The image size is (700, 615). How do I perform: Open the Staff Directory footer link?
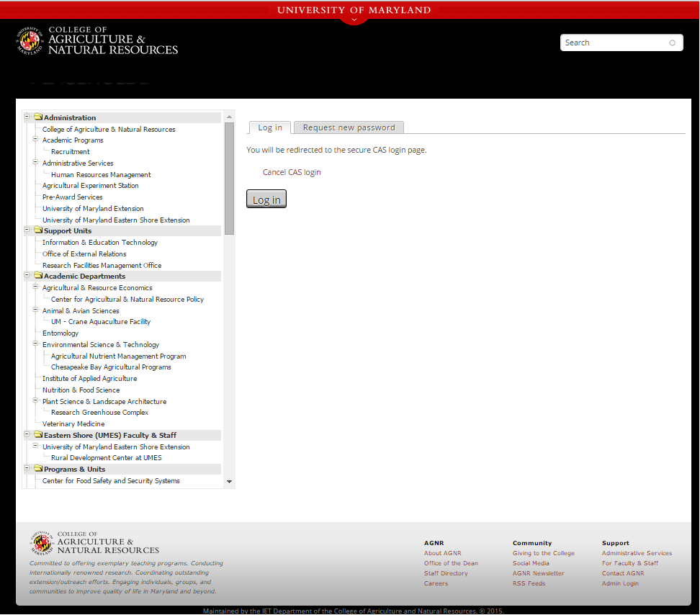446,573
